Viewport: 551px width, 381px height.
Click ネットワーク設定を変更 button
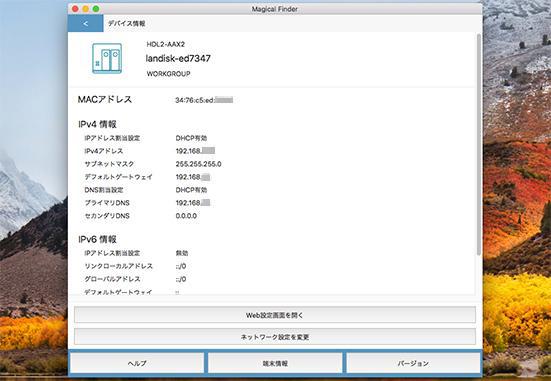point(275,337)
